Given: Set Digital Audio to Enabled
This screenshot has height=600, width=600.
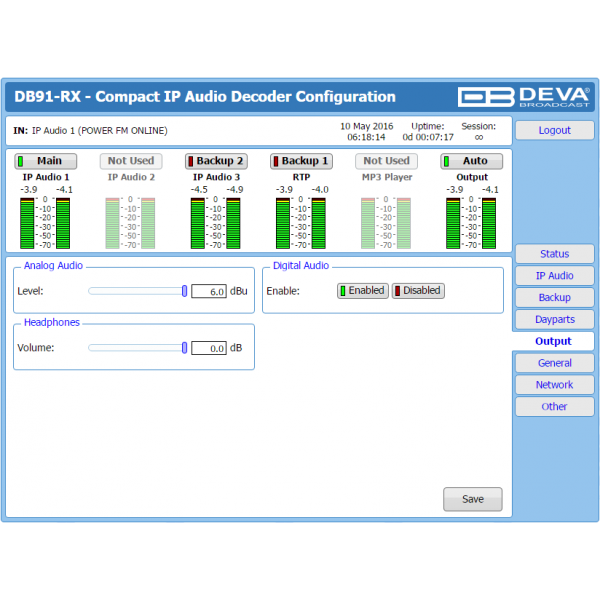Looking at the screenshot, I should (363, 291).
